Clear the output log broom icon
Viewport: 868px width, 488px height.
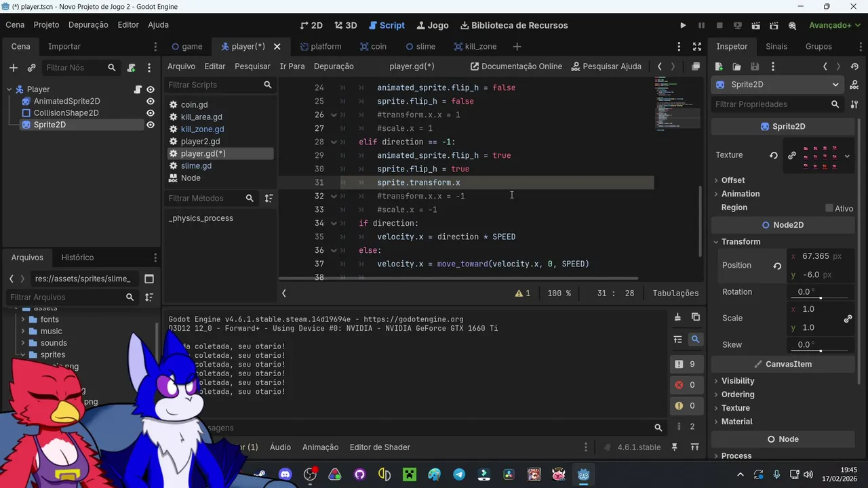point(677,317)
